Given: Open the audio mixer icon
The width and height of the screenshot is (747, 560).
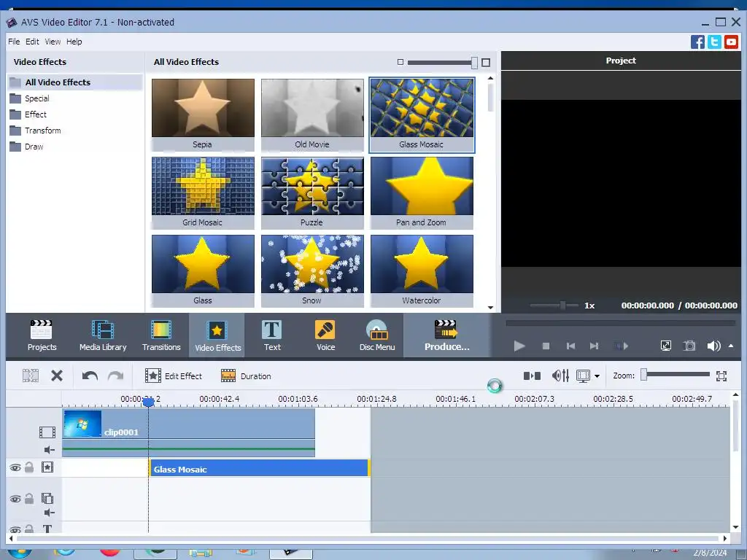Looking at the screenshot, I should point(560,376).
